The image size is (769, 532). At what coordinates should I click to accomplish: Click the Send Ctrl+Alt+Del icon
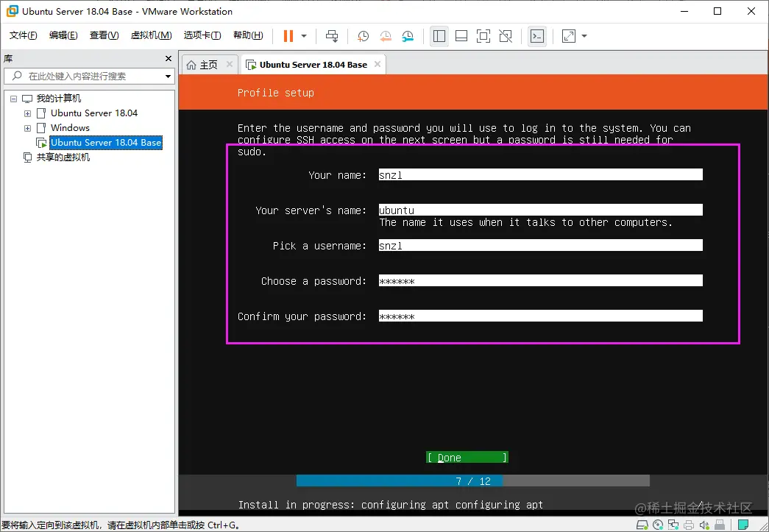click(332, 36)
